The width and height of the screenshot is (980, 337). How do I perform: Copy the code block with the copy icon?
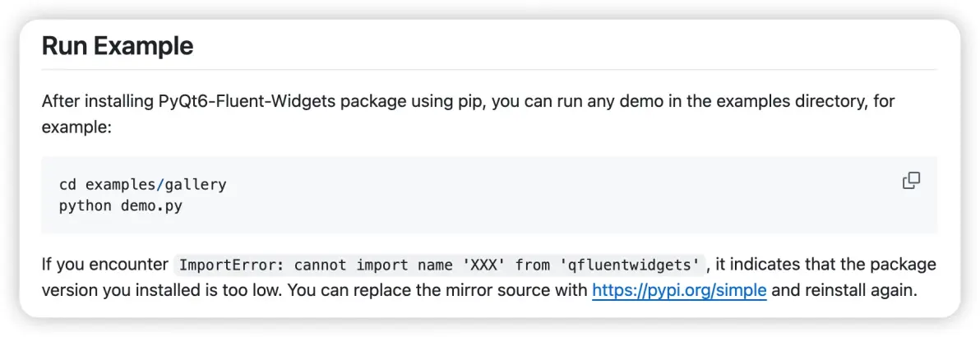coord(911,181)
